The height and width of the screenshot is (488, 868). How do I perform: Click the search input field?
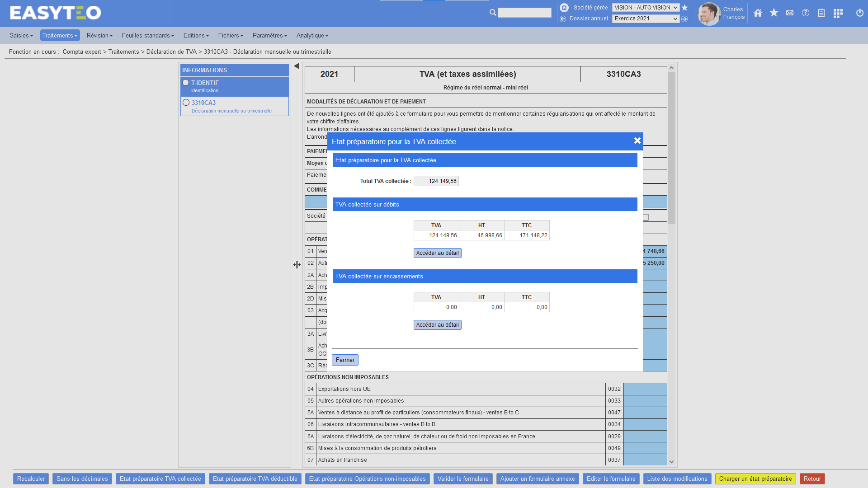click(524, 13)
